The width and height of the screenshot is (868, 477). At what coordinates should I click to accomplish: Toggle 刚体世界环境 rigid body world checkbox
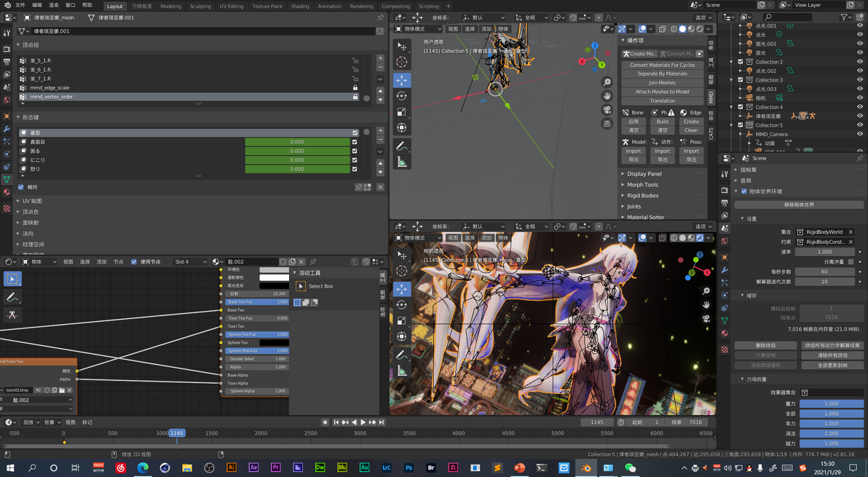point(744,192)
